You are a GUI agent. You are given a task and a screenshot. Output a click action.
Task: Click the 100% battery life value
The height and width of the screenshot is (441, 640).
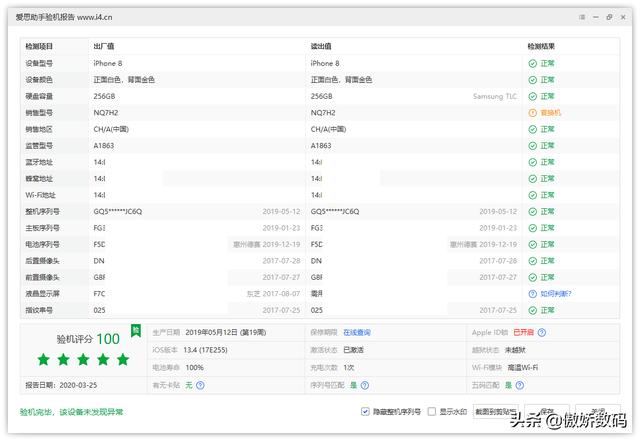tap(194, 368)
